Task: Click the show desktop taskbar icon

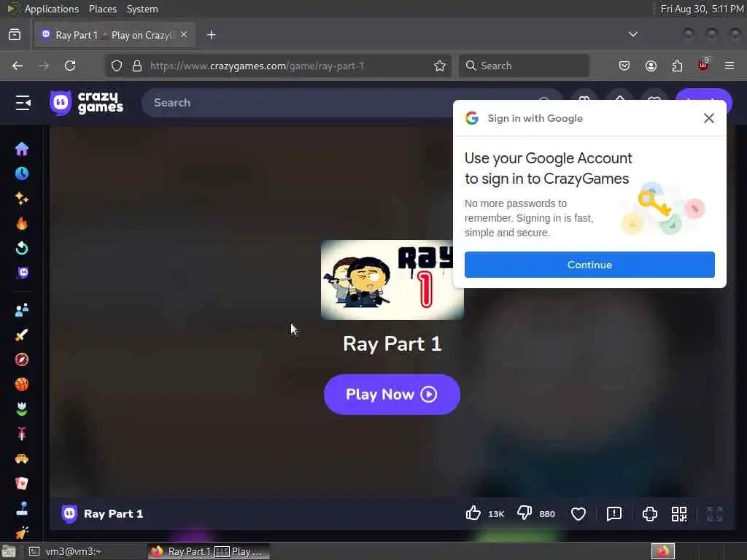Action: (9, 552)
